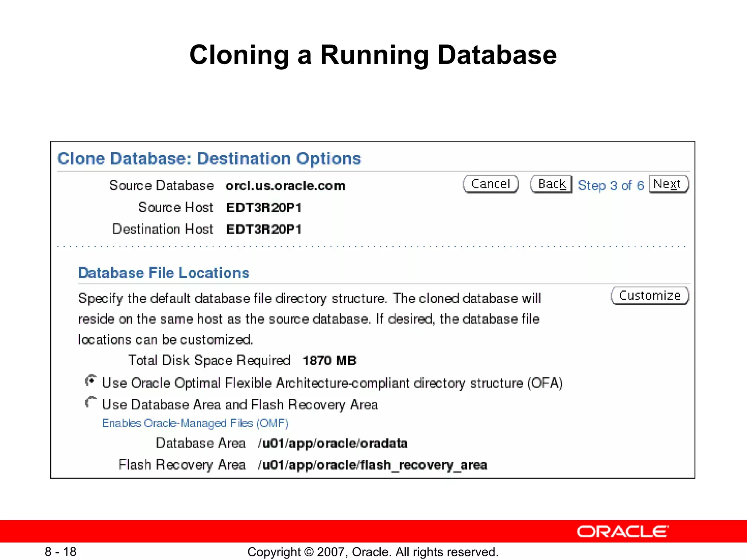The image size is (747, 560).
Task: Click the /u01/app/oracle/flash_recovery_area path
Action: pyautogui.click(x=372, y=465)
